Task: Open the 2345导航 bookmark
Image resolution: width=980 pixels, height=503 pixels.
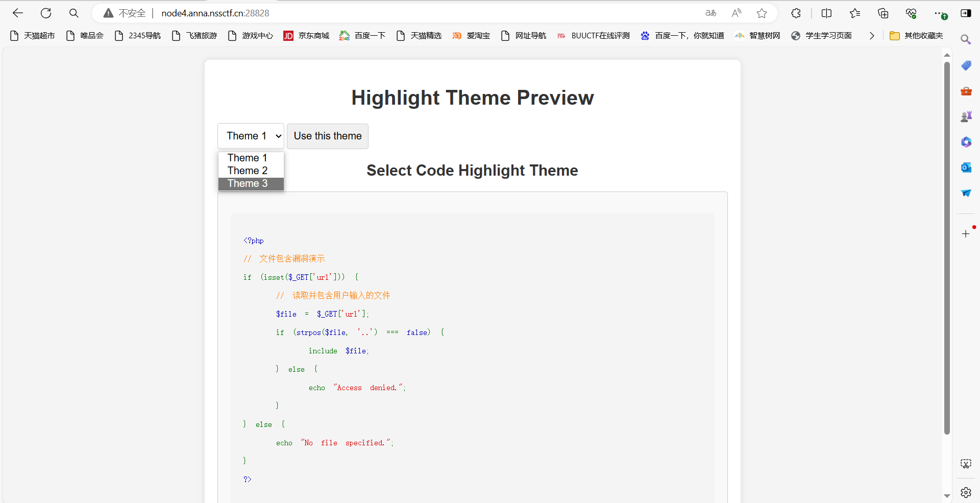Action: pos(138,36)
